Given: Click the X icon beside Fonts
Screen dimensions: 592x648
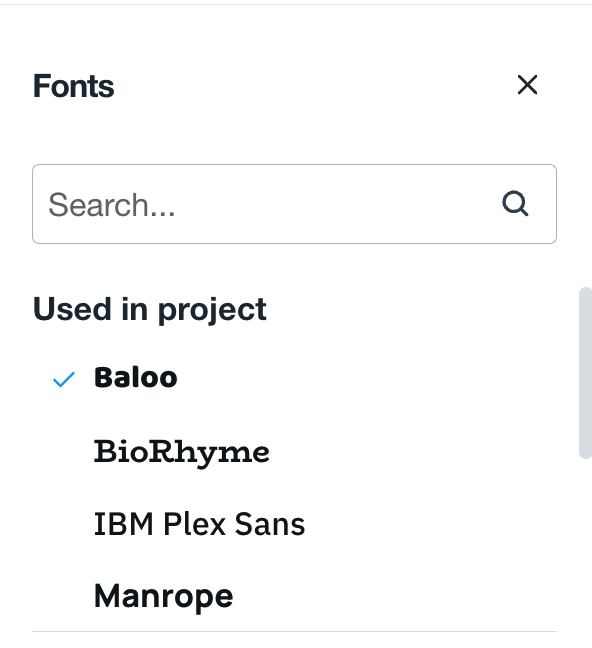Looking at the screenshot, I should 527,85.
